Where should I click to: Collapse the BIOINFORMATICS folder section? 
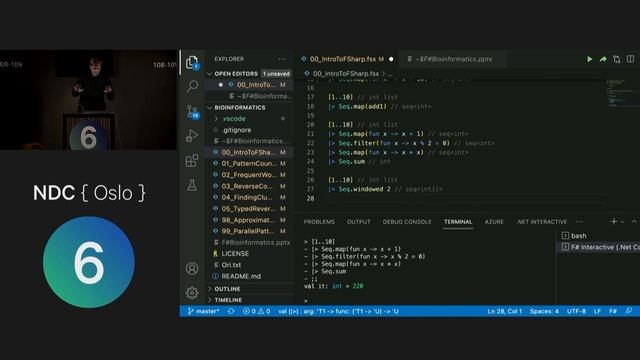249,107
